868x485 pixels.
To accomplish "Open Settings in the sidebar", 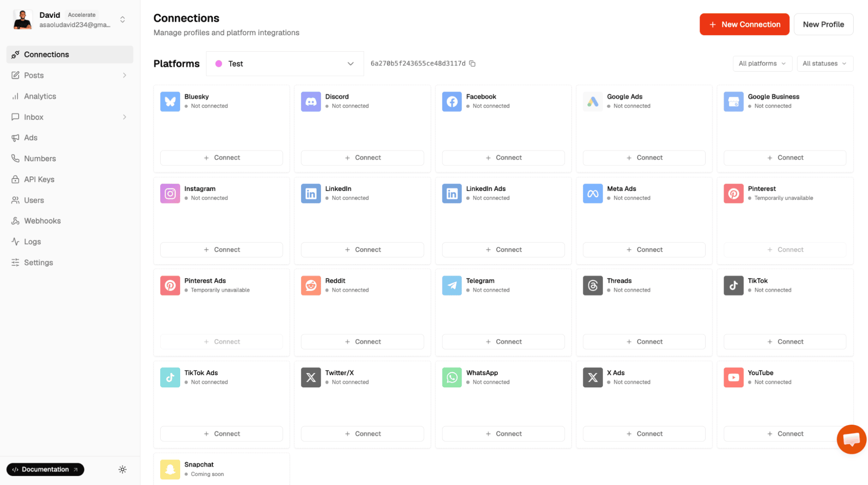I will 69,262.
